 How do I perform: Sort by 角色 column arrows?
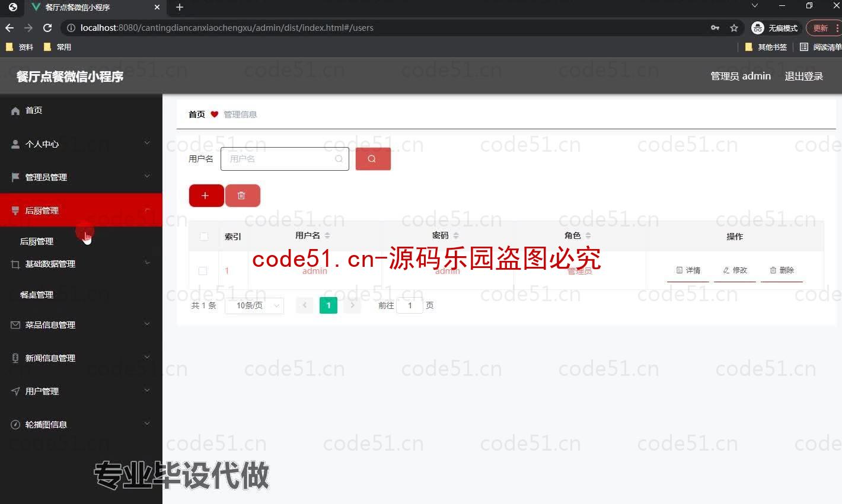[588, 236]
